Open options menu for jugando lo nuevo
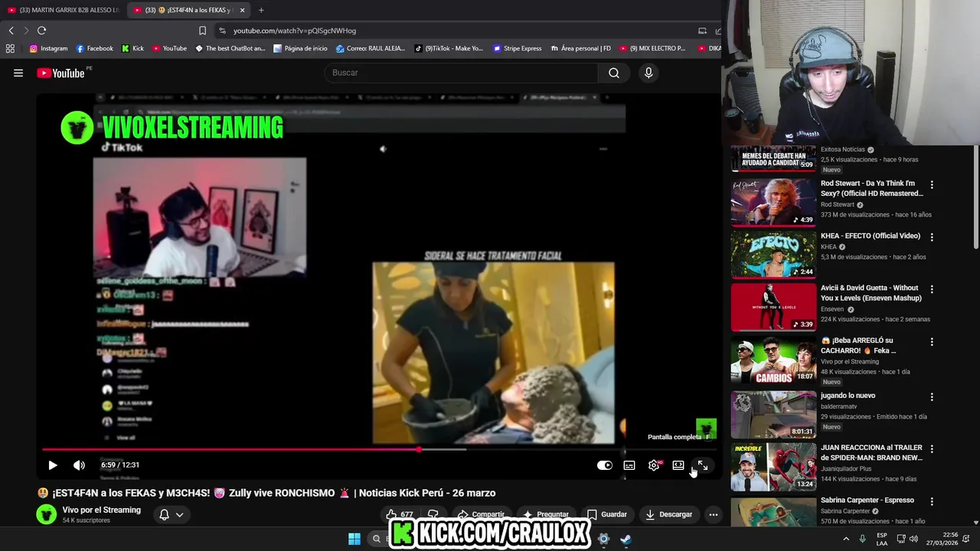The width and height of the screenshot is (980, 551). (x=932, y=396)
